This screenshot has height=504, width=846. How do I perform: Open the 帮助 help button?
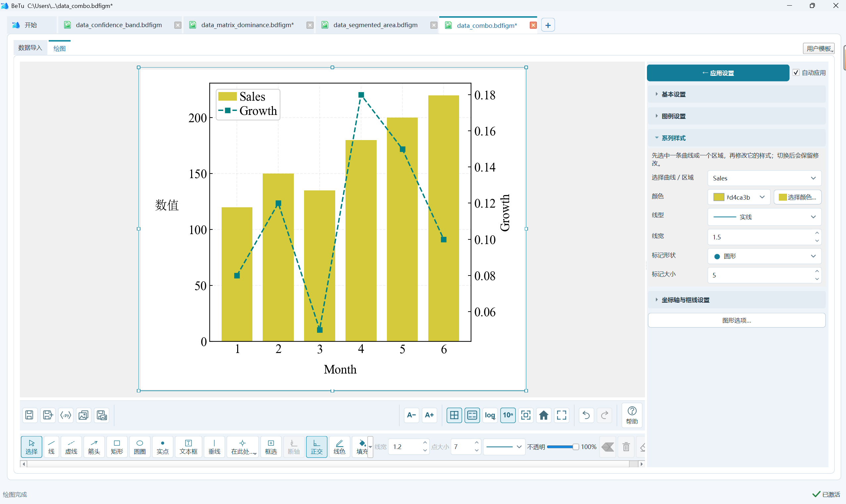click(x=632, y=415)
